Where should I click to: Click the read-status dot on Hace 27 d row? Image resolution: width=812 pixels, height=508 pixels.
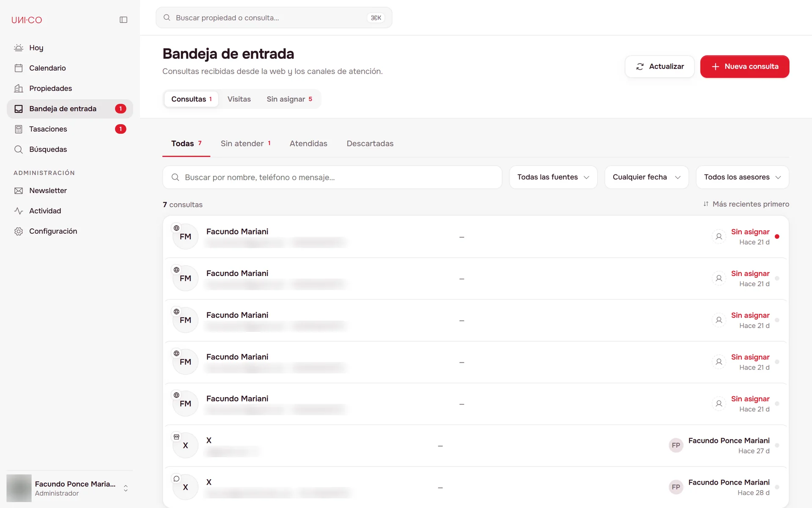point(777,445)
